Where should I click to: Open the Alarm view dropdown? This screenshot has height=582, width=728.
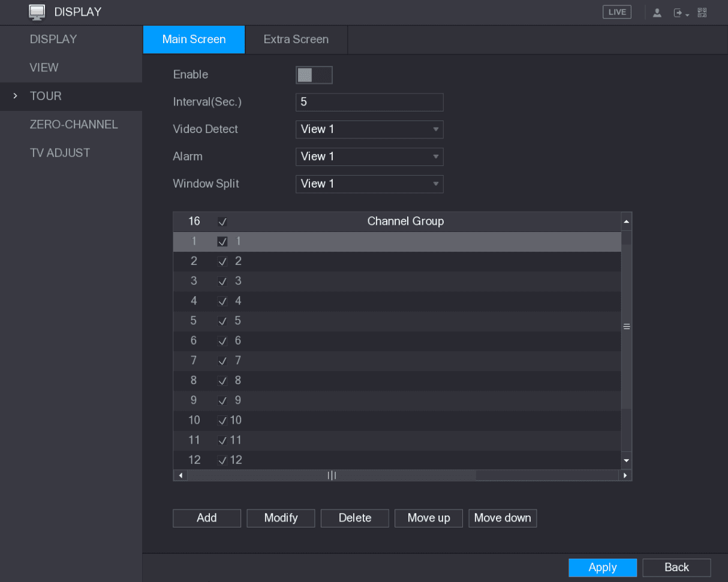pos(369,156)
